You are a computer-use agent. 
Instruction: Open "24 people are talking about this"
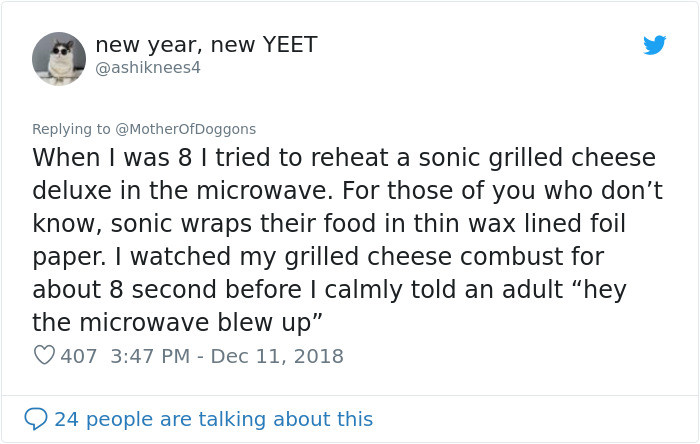213,418
